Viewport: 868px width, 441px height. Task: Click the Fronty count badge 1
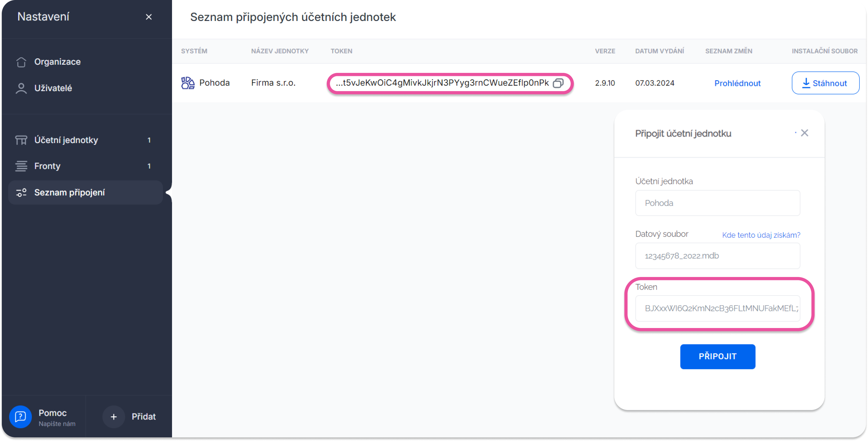(x=149, y=166)
